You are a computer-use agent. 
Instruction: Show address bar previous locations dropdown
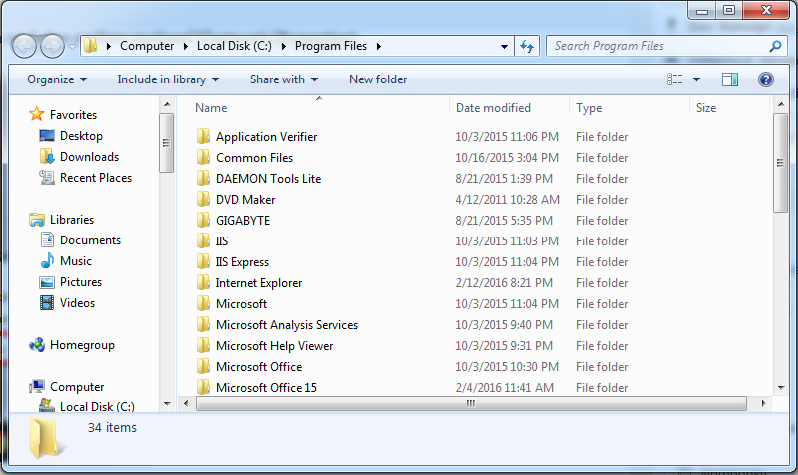point(504,46)
